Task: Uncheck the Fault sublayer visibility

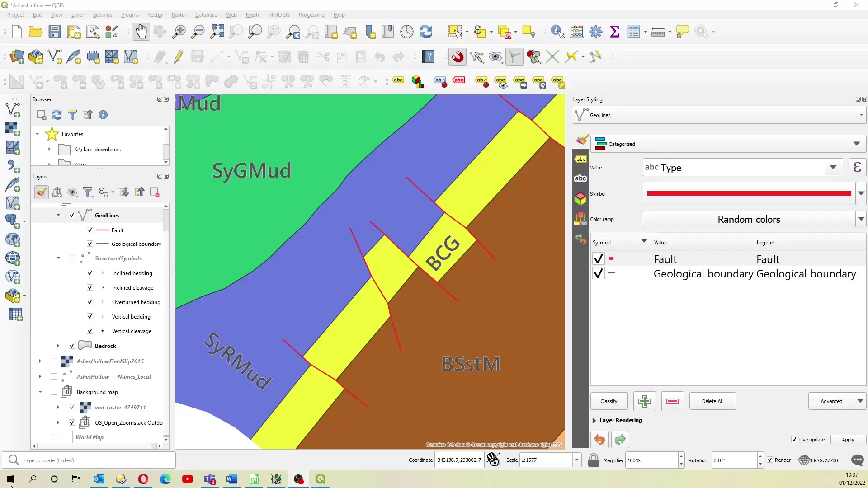Action: (x=90, y=230)
